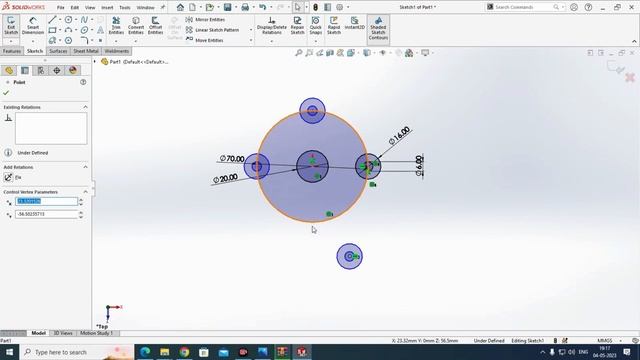The height and width of the screenshot is (360, 640).
Task: Click the Select cursor tool icon
Action: pos(298,7)
